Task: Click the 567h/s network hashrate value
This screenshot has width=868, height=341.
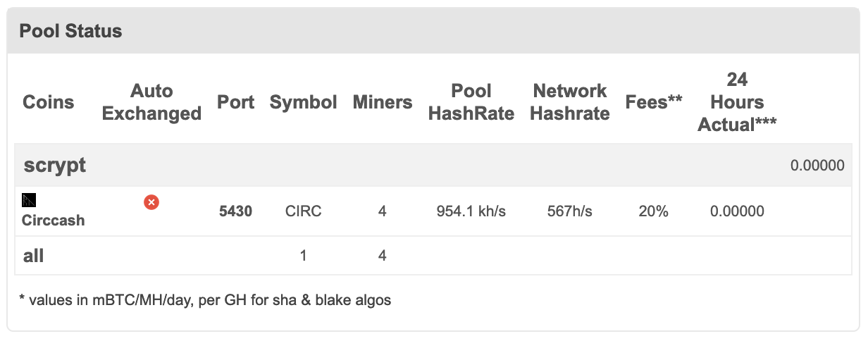Action: [570, 211]
